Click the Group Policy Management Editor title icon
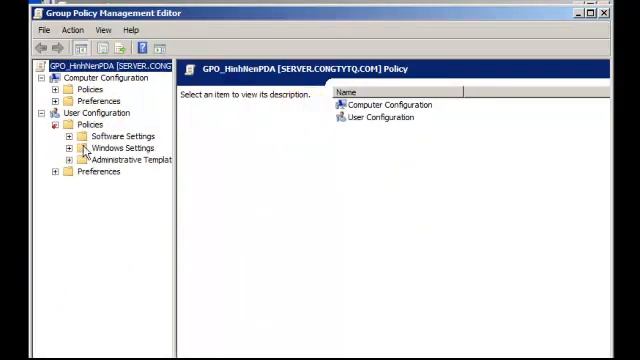Viewport: 640px width, 360px height. [38, 13]
